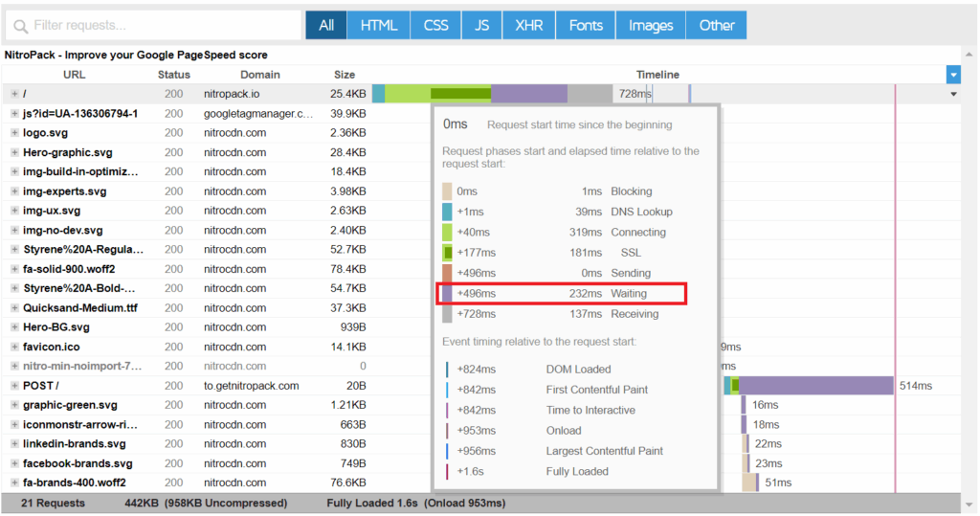Image resolution: width=980 pixels, height=516 pixels.
Task: Select the XHR filter tab
Action: [528, 25]
